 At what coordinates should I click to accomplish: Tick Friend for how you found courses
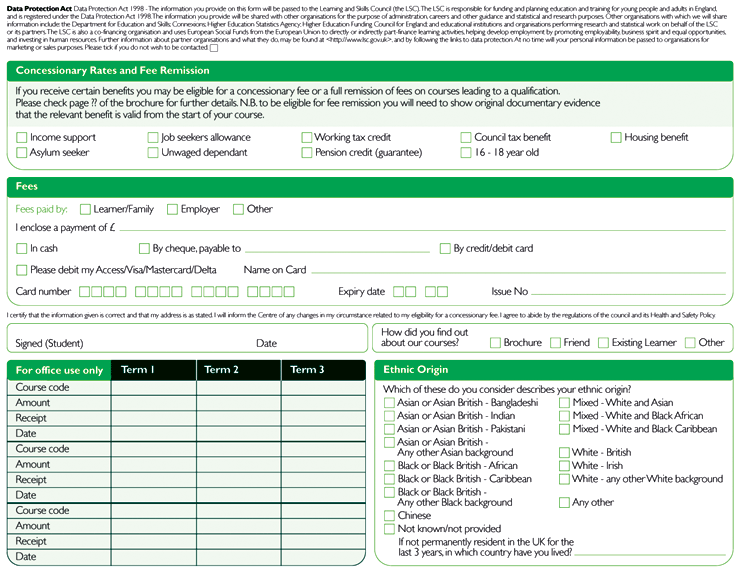pyautogui.click(x=555, y=343)
